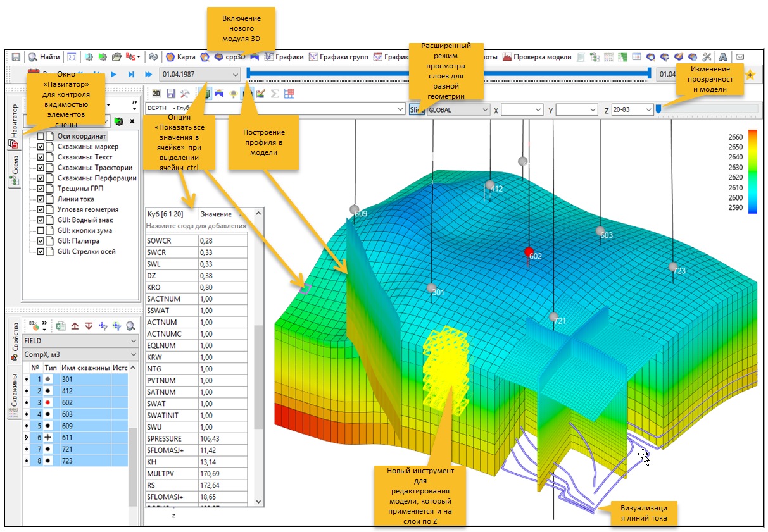Click the gold star icon by date
Image resolution: width=768 pixels, height=532 pixels.
(751, 75)
